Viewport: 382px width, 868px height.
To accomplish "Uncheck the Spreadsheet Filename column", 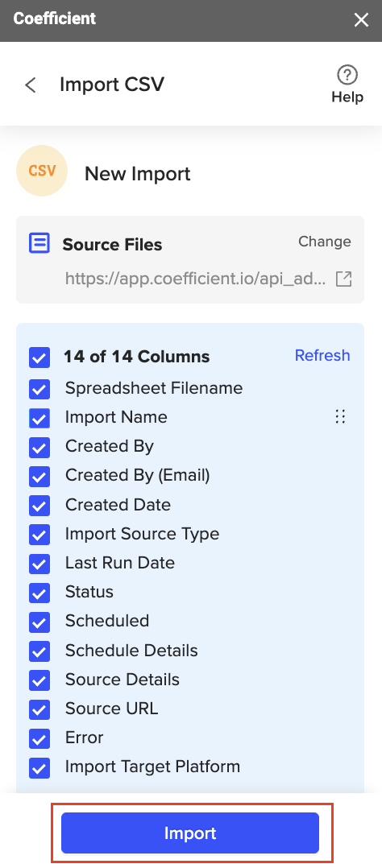I will 39,389.
